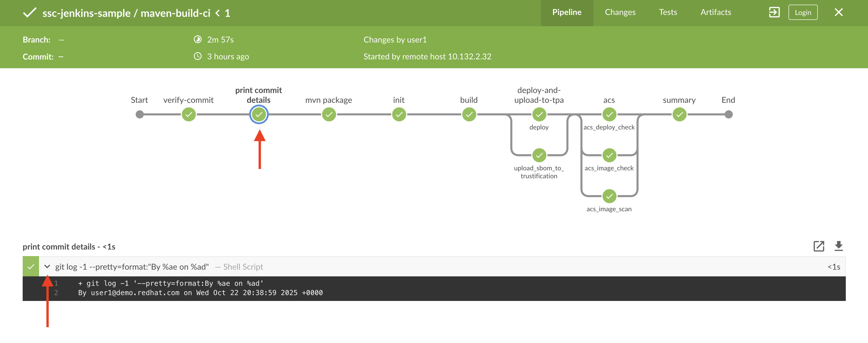Click the git log step title row
This screenshot has height=343, width=868.
point(132,267)
